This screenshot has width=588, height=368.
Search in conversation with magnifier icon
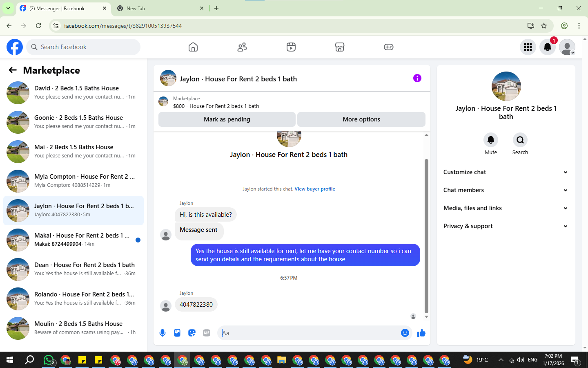(x=520, y=140)
